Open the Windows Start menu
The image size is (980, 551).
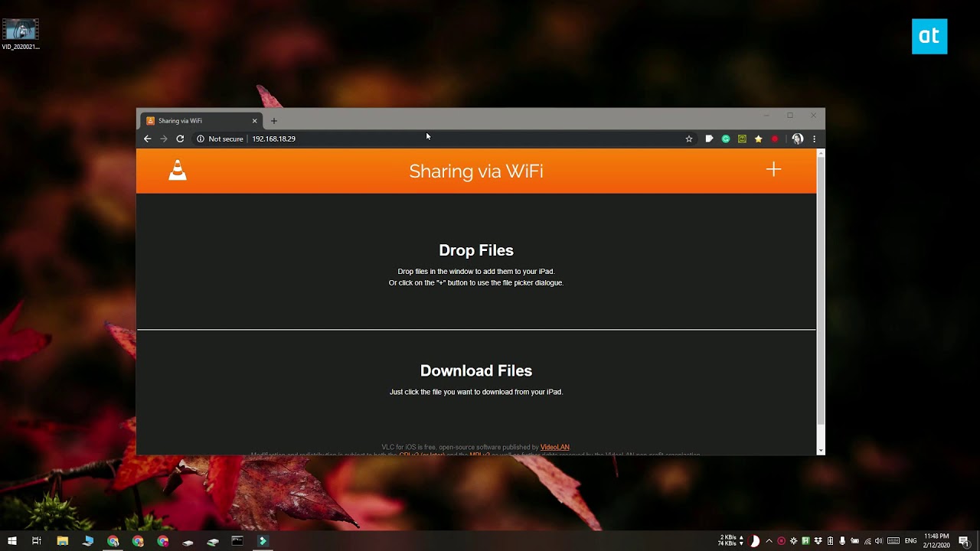[11, 541]
